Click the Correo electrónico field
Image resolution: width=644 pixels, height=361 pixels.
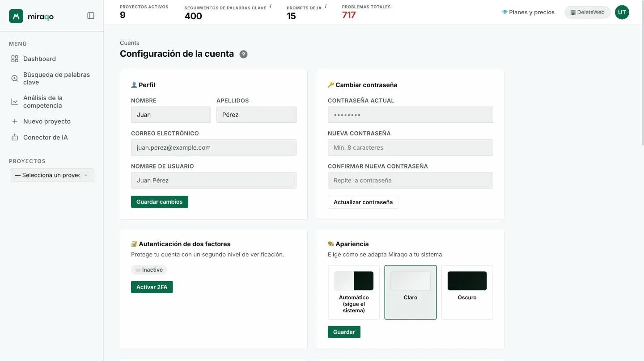tap(214, 147)
